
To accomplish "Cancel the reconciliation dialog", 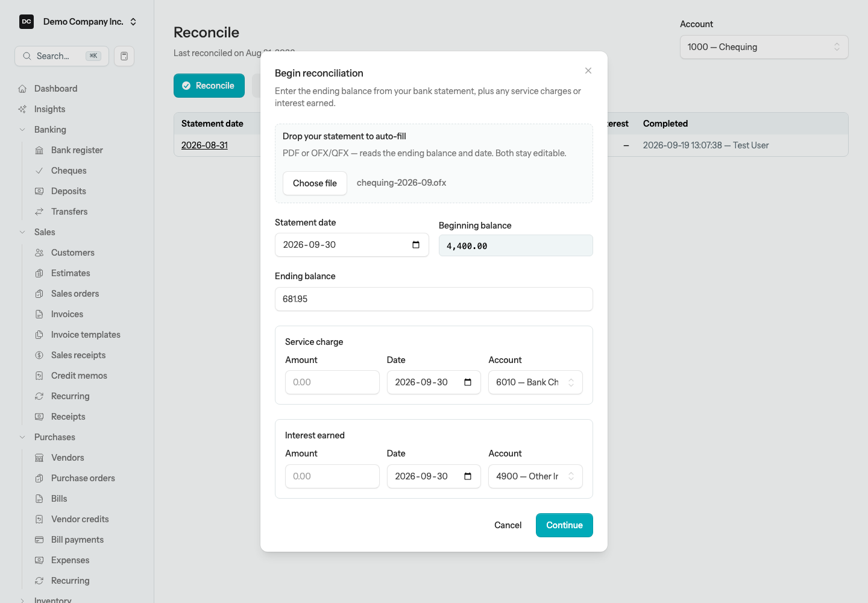I will 508,525.
